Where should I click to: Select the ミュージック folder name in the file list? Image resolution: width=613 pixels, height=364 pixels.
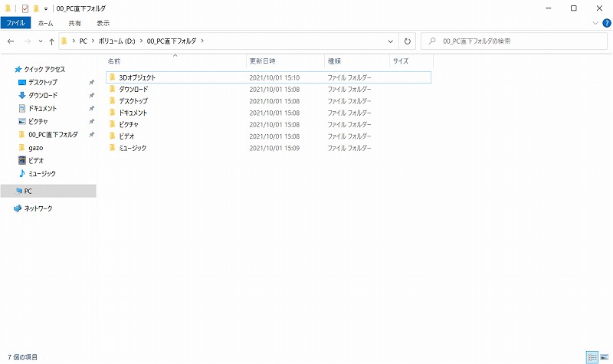(x=133, y=148)
